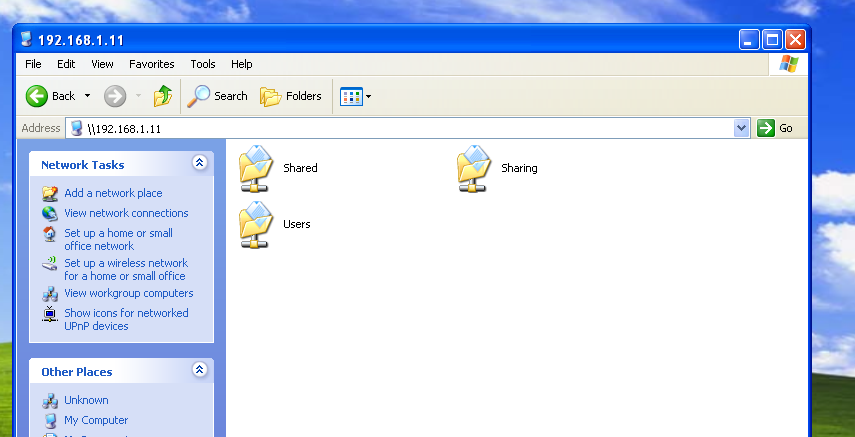Close the 192.168.1.11 window
The image size is (855, 437).
(795, 40)
